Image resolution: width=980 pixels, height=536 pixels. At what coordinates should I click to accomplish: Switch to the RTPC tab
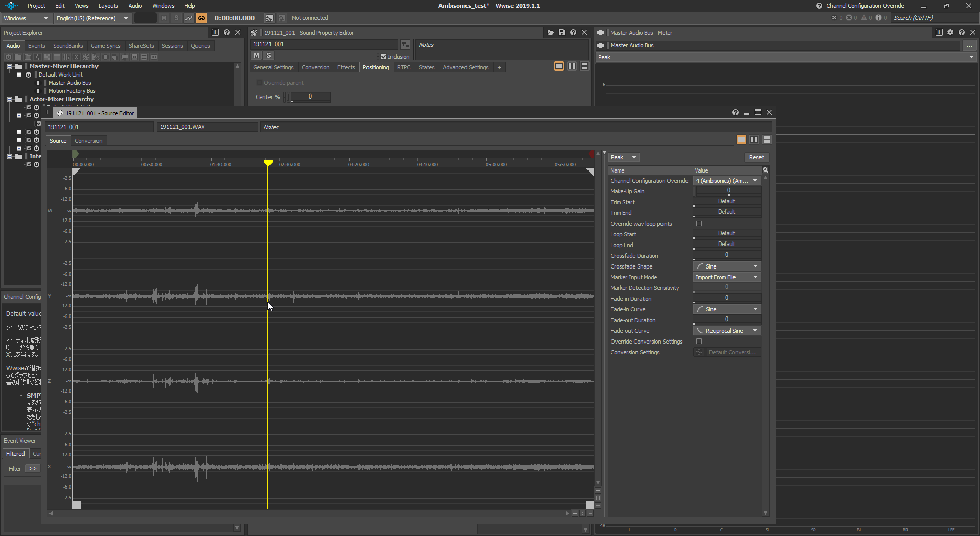point(404,67)
